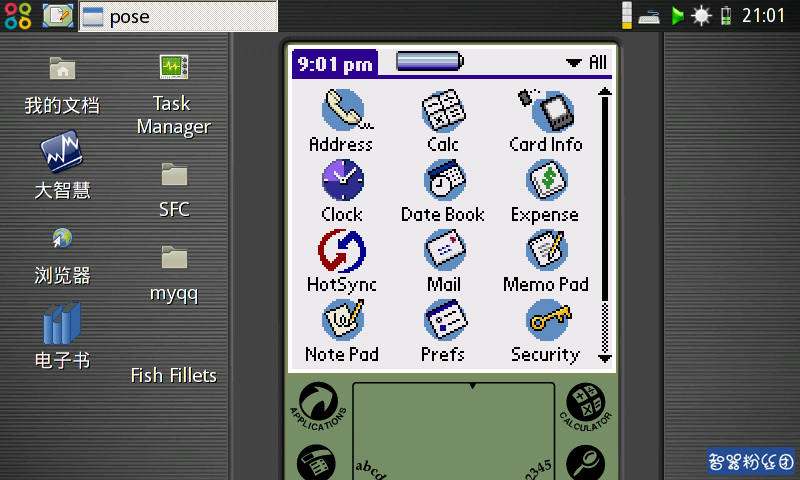The height and width of the screenshot is (480, 800).
Task: Open the Clock app
Action: [x=342, y=191]
